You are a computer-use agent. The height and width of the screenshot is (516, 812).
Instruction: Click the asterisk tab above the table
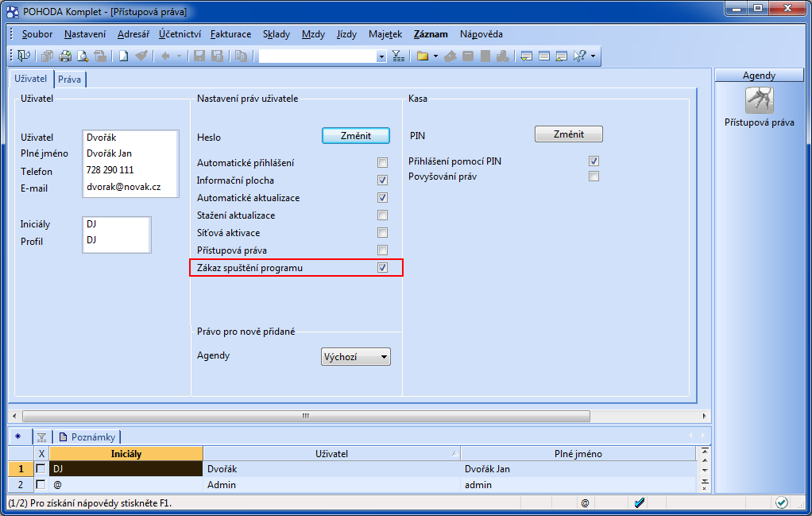(x=18, y=436)
